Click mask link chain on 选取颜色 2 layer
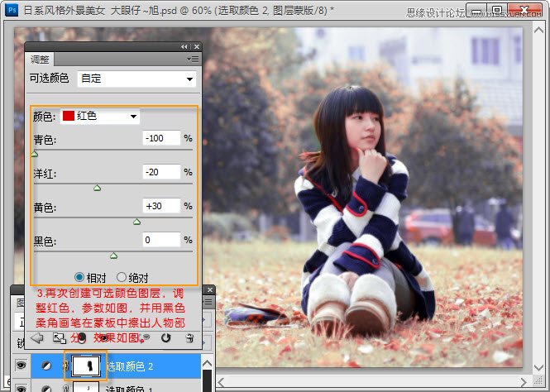The image size is (550, 392). 65,366
